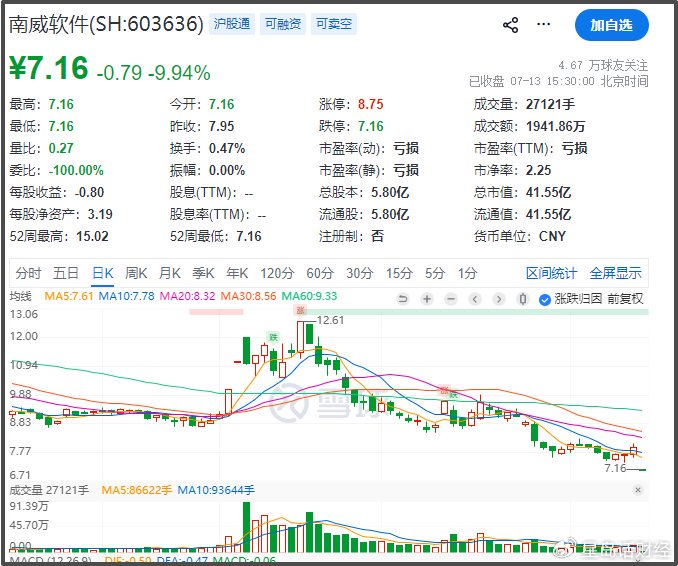
Task: Switch to the 30分 chart tab
Action: click(x=360, y=273)
